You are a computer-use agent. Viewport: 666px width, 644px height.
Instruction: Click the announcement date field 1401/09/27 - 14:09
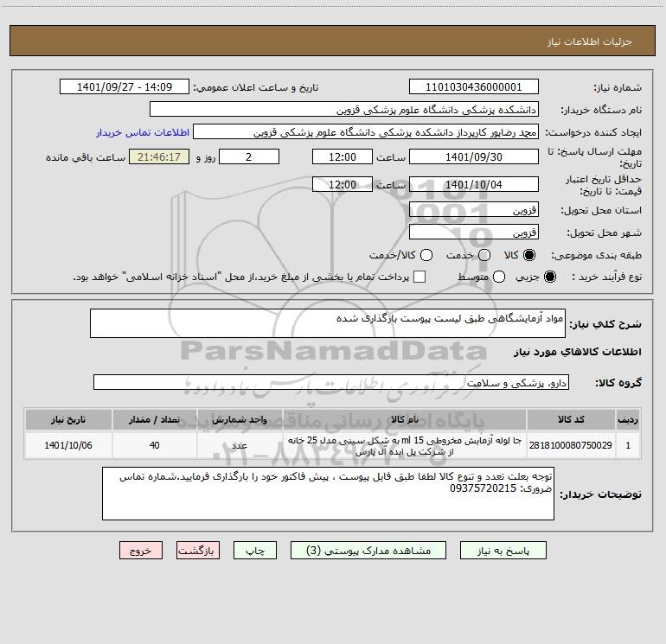tap(125, 87)
